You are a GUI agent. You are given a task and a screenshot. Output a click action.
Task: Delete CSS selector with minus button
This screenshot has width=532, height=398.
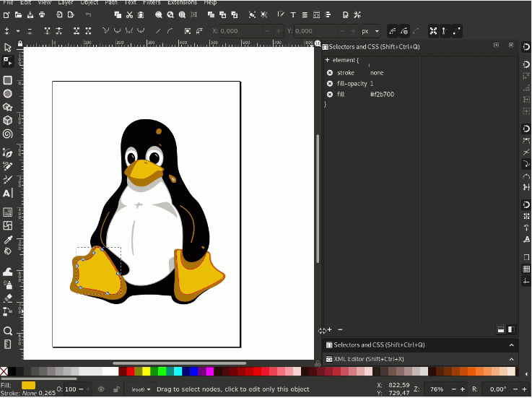pyautogui.click(x=340, y=329)
